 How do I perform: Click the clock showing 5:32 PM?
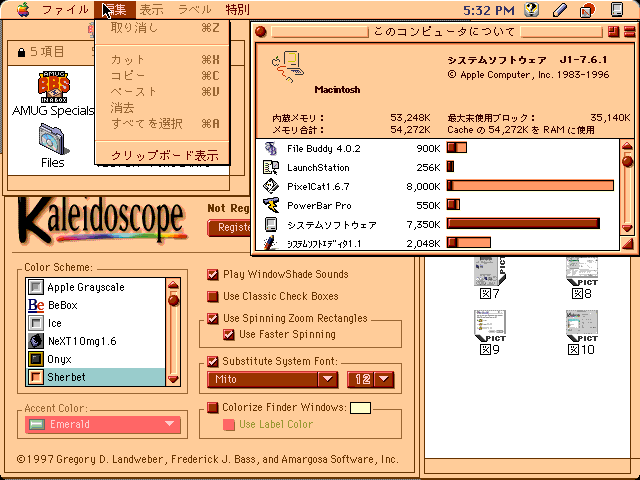pos(489,9)
